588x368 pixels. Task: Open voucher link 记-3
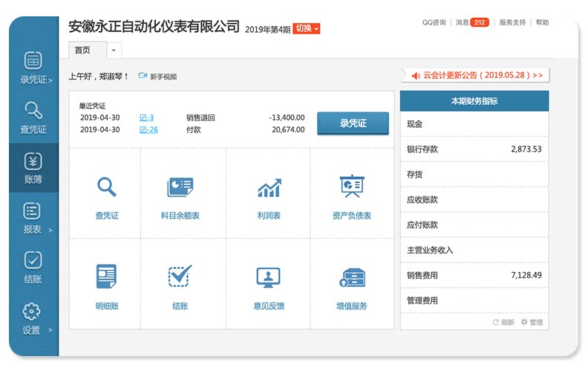point(146,117)
